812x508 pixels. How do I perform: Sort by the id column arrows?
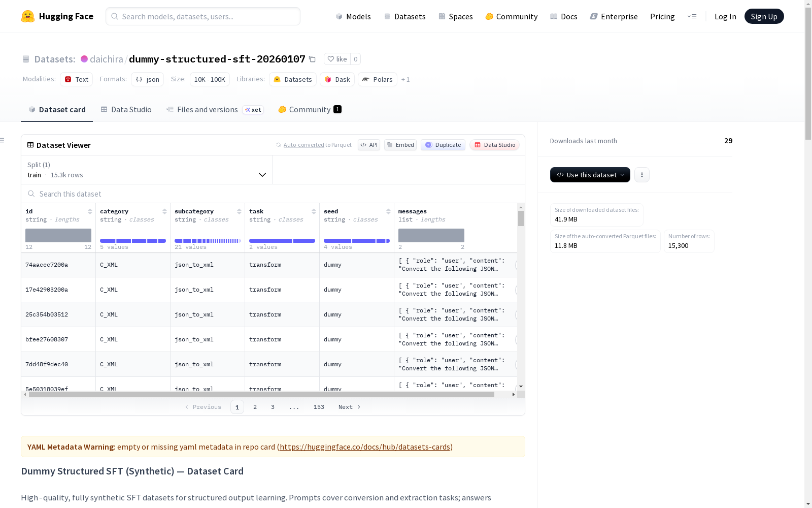(x=90, y=211)
